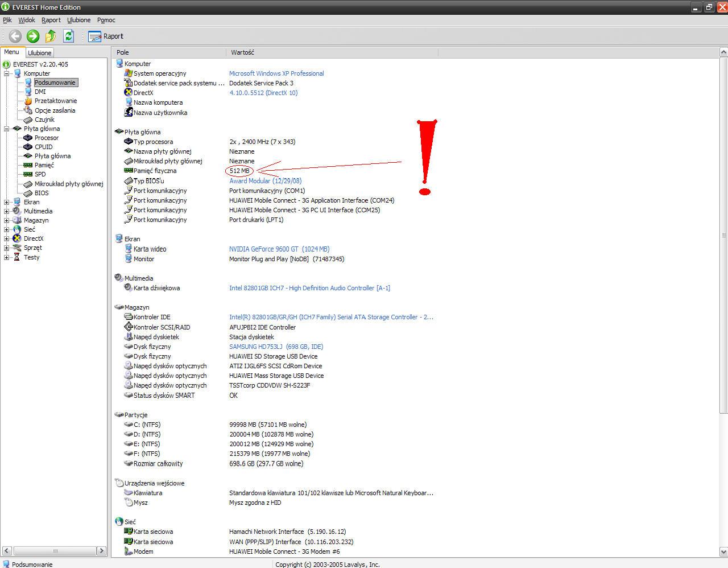728x568 pixels.
Task: Click the vertical scrollbar down arrow
Action: [x=723, y=551]
